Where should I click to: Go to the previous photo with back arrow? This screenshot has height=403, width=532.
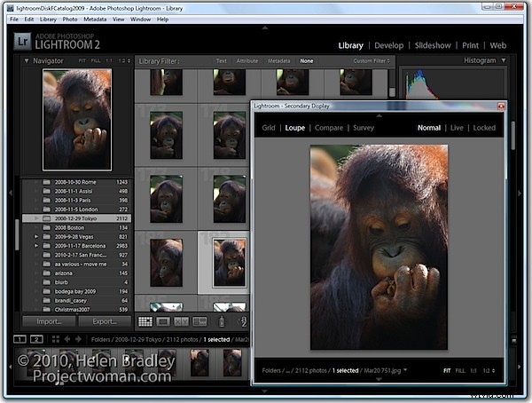tap(67, 339)
